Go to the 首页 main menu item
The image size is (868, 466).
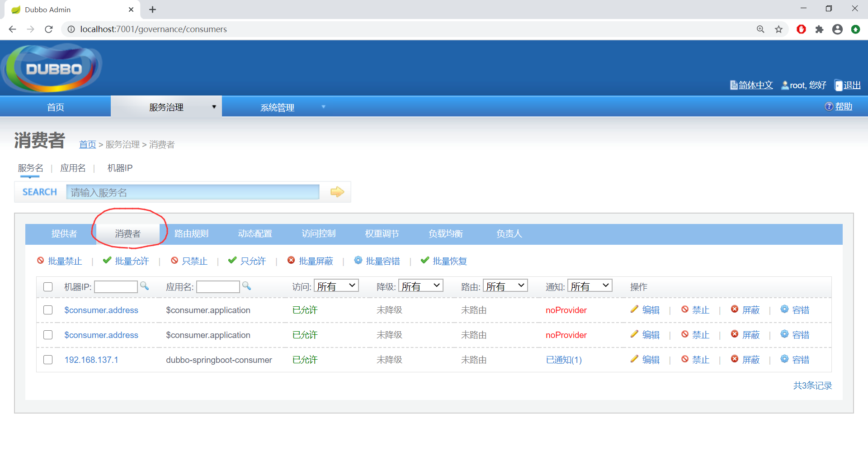[56, 107]
